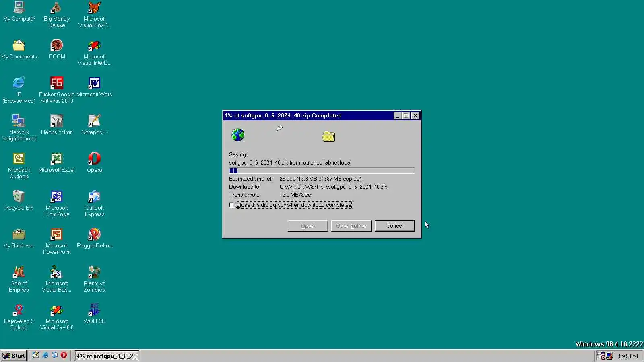This screenshot has height=362, width=644.
Task: Click the greyed-out Open Folder button
Action: 351,226
